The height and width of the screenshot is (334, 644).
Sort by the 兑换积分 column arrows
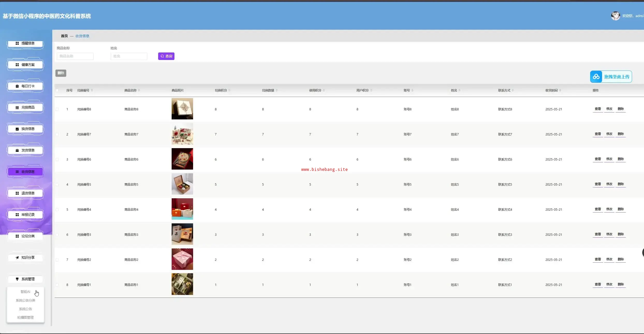tap(229, 90)
